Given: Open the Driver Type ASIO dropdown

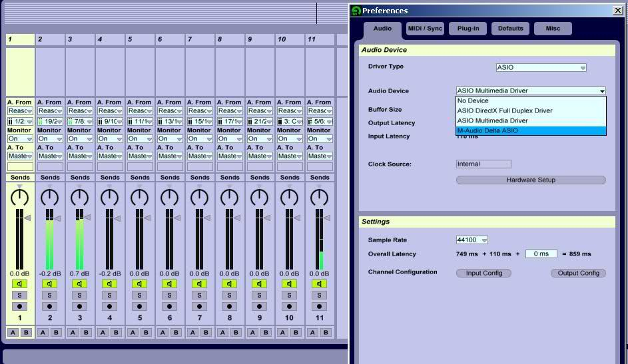Looking at the screenshot, I should [541, 68].
